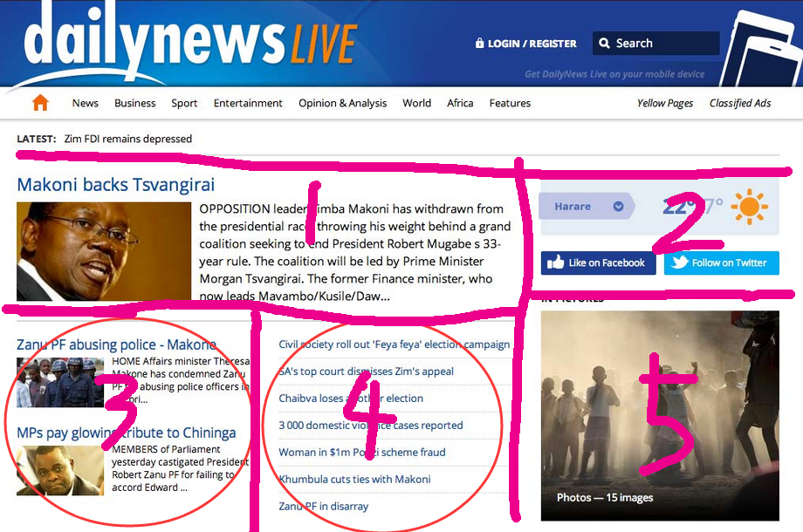Open 'SA's top court dismisses Zim's appeal'
Screen dimensions: 803x532
(367, 372)
